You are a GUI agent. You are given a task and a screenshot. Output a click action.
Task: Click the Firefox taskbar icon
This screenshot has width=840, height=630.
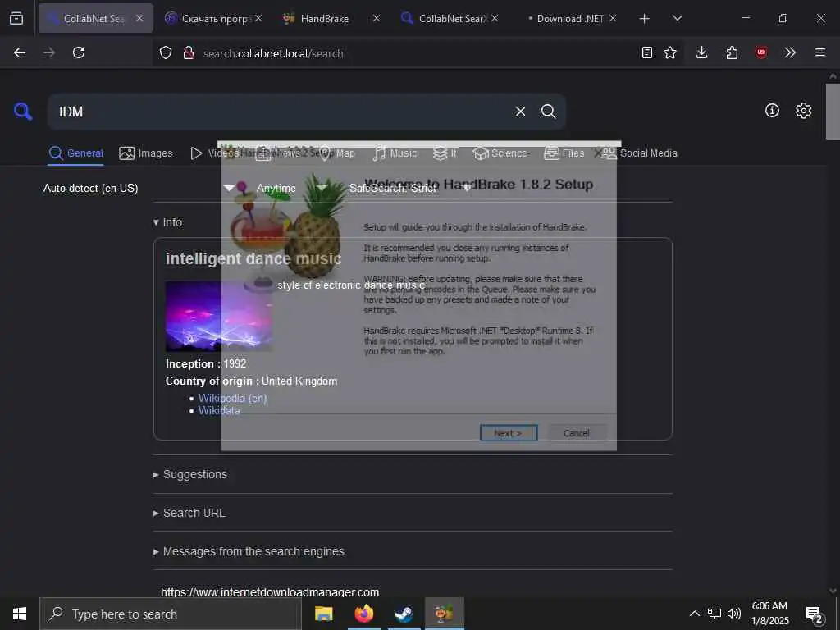pos(363,614)
